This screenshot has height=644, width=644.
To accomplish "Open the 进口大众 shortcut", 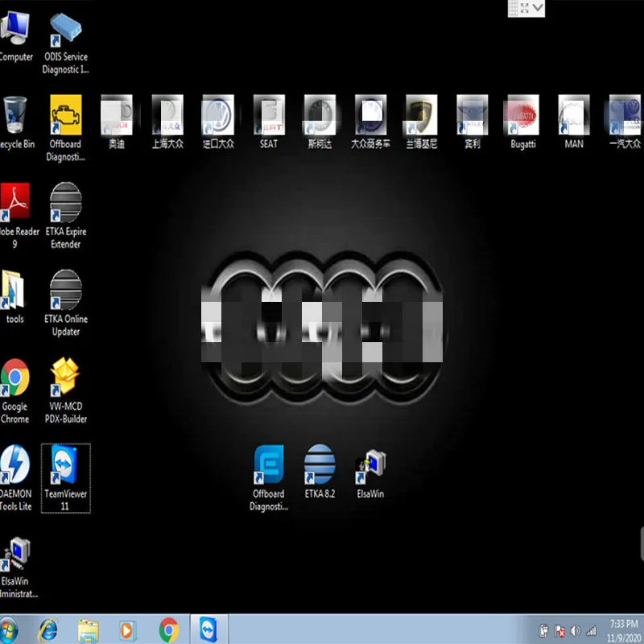I will tap(218, 122).
